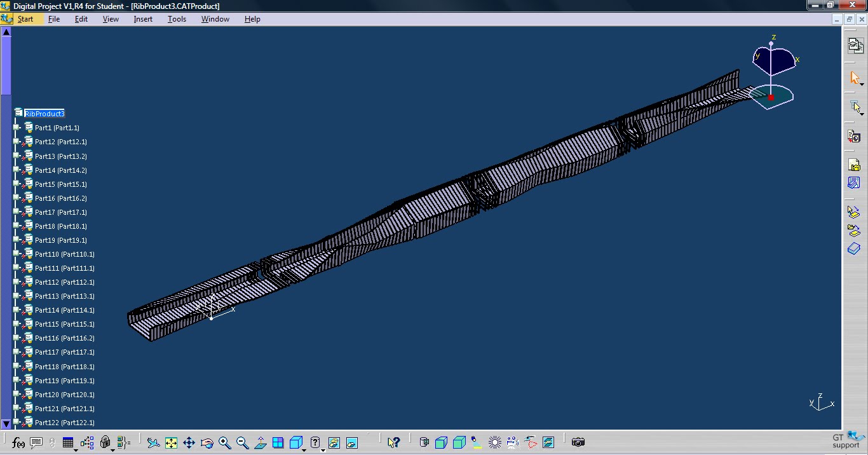Click the Comment speech-bubble icon
The height and width of the screenshot is (455, 868).
tap(36, 443)
